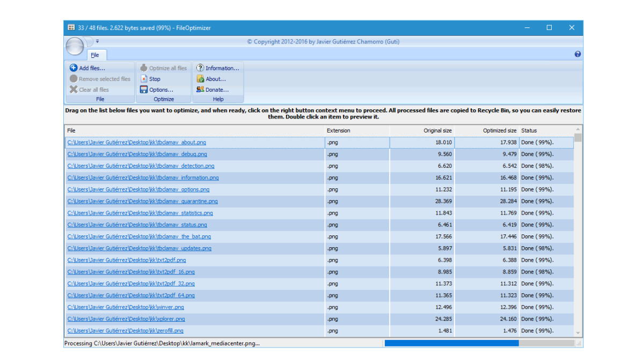Click the Donate icon
This screenshot has height=362, width=644.
tap(200, 90)
